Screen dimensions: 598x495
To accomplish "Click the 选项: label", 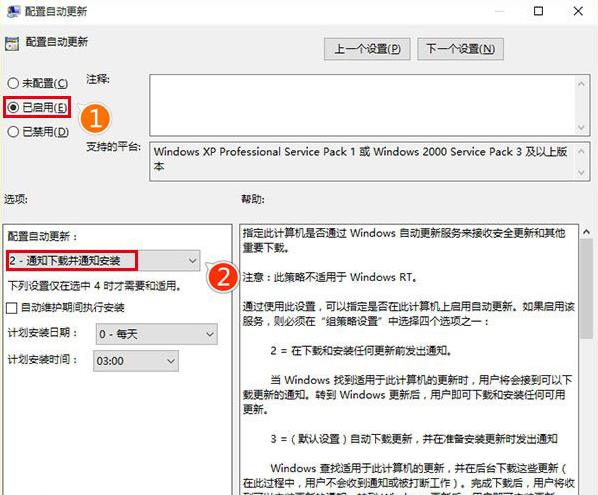I will 16,199.
